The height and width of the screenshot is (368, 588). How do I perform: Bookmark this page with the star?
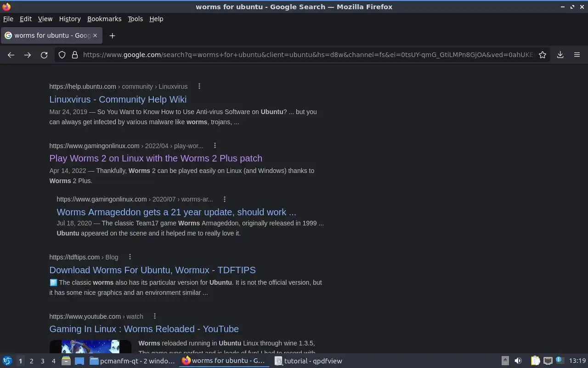pos(543,55)
